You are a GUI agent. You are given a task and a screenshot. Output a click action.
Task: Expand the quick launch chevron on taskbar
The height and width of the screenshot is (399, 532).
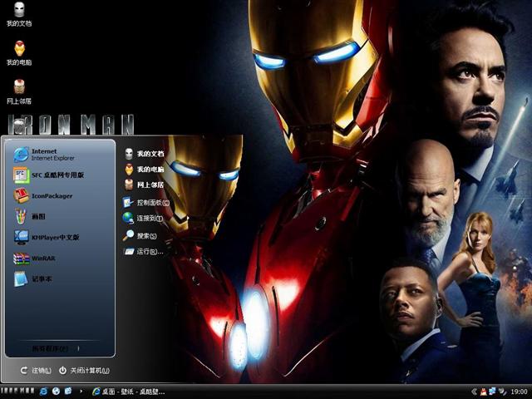[80, 391]
